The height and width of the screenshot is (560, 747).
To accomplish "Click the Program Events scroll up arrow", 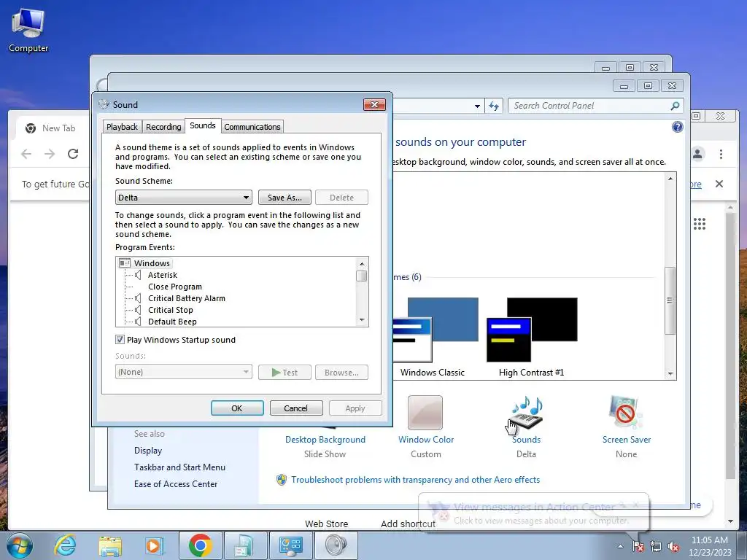I will (x=362, y=263).
